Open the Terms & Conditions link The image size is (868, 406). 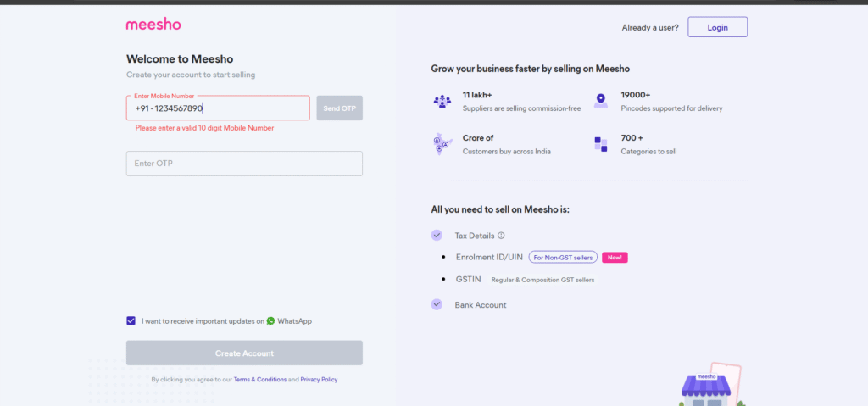260,380
